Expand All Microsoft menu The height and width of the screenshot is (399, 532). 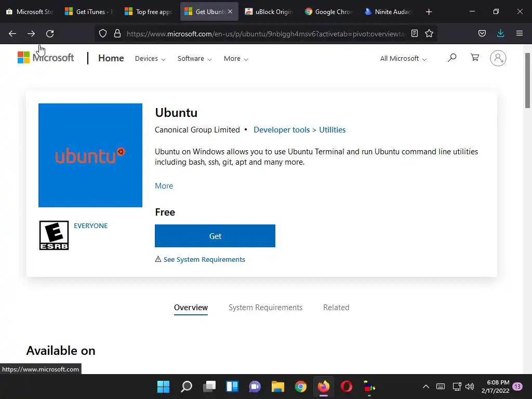point(403,59)
